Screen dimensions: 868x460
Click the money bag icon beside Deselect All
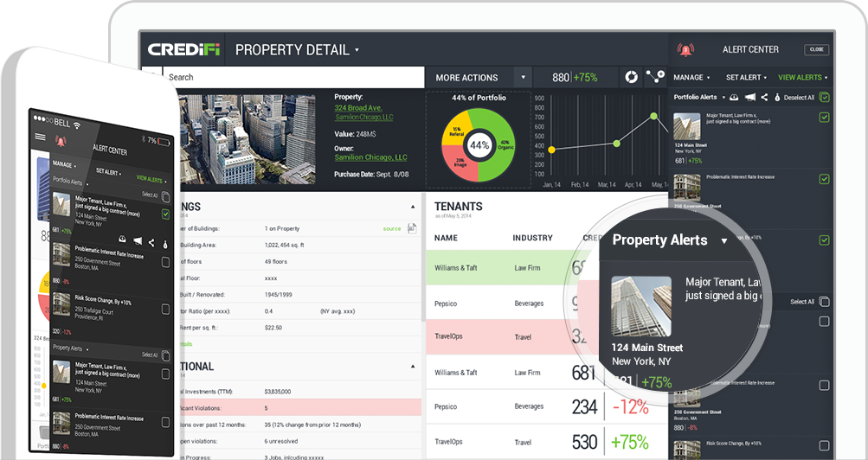pos(777,98)
